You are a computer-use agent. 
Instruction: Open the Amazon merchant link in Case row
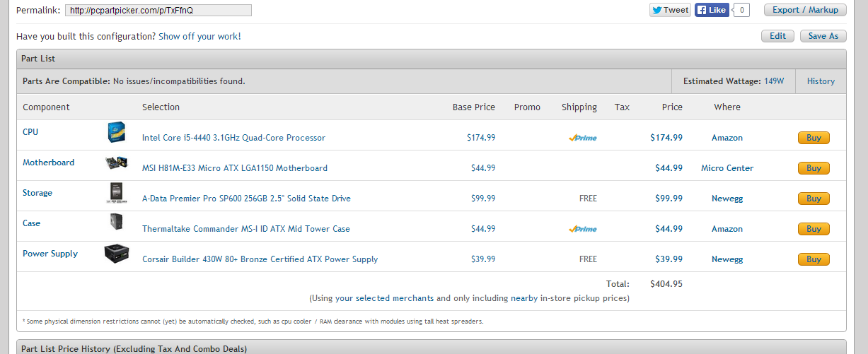727,229
